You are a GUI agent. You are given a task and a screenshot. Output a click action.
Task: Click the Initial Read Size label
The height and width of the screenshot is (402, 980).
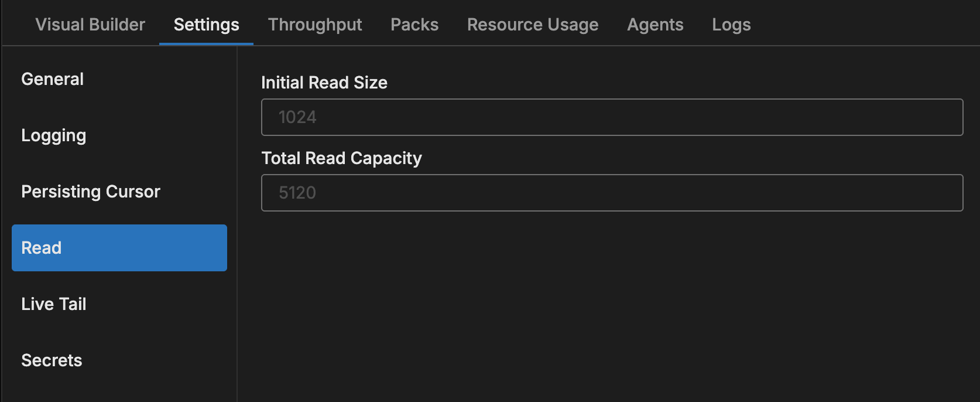pyautogui.click(x=324, y=83)
